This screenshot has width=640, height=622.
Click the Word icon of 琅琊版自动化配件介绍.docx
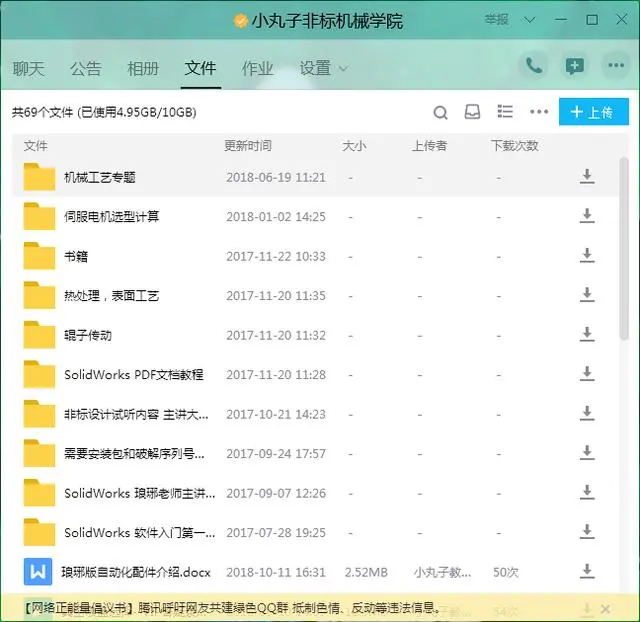click(38, 571)
